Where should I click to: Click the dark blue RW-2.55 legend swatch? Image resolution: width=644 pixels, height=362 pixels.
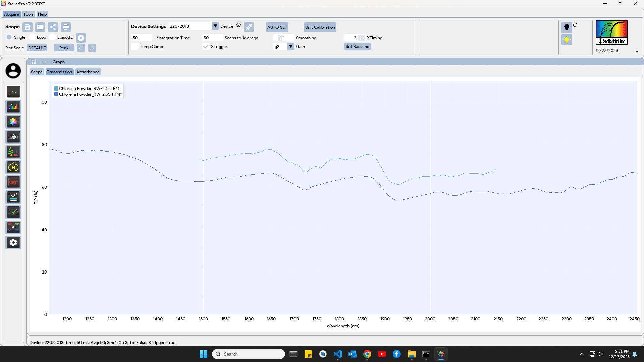(x=56, y=94)
